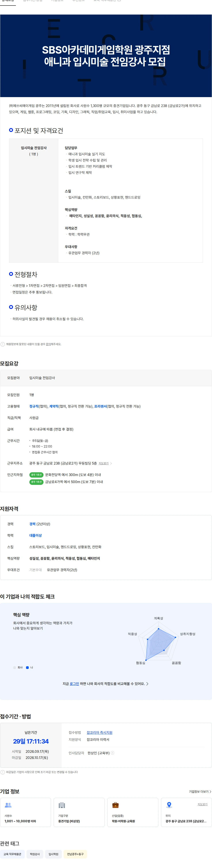Select the 적응성 label on the radar chart
The width and height of the screenshot is (212, 868).
pyautogui.click(x=132, y=634)
